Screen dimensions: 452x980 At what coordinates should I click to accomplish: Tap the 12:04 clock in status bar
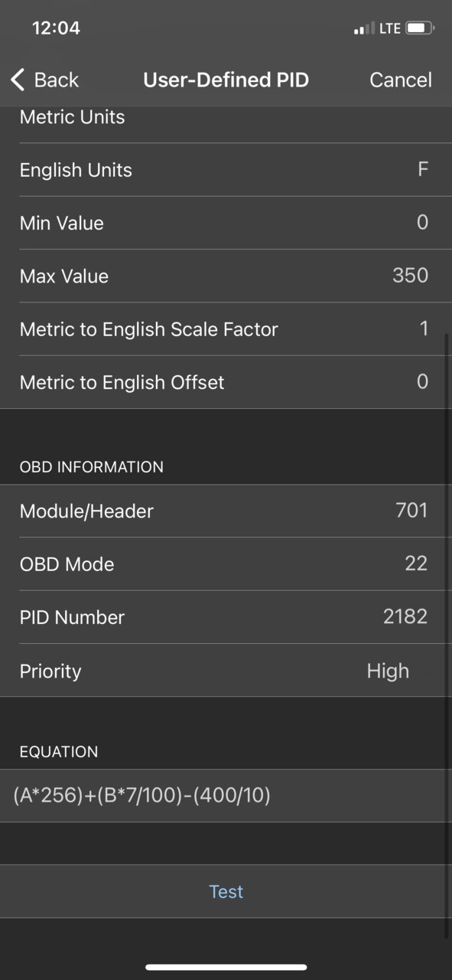pyautogui.click(x=56, y=28)
